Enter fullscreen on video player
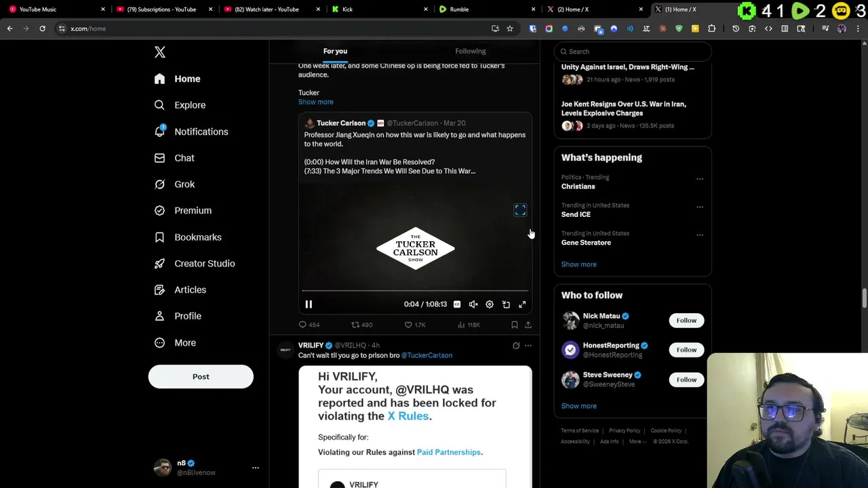The image size is (868, 488). point(522,304)
